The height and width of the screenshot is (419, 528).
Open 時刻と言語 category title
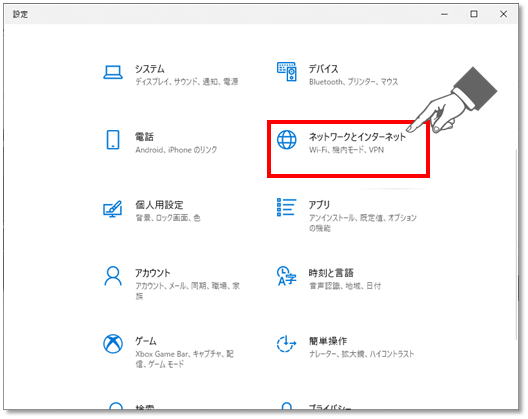pos(331,273)
